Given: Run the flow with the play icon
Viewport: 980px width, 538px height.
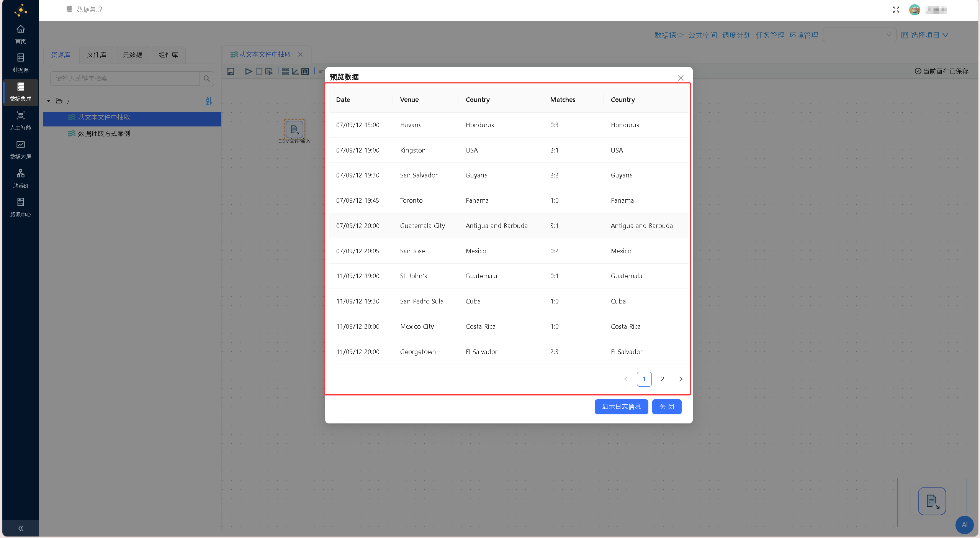Looking at the screenshot, I should point(249,71).
